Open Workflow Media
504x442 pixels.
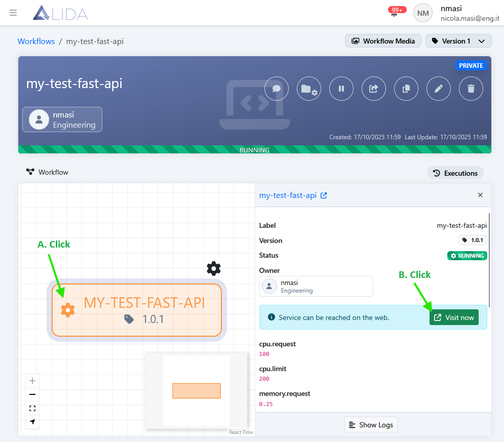pyautogui.click(x=383, y=41)
